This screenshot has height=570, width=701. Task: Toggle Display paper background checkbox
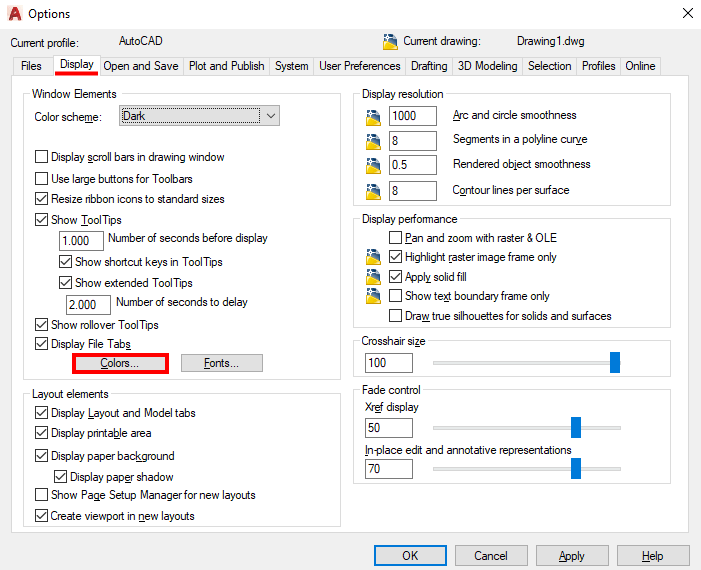[x=42, y=456]
